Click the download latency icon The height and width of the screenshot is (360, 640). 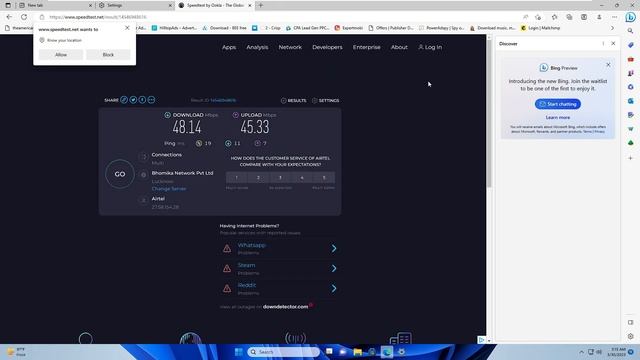coord(228,143)
